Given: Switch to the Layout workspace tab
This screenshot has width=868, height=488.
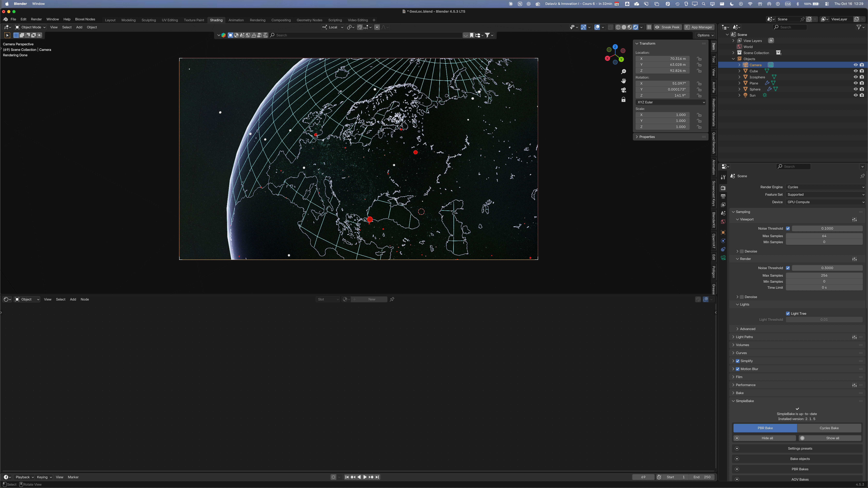Looking at the screenshot, I should 110,20.
